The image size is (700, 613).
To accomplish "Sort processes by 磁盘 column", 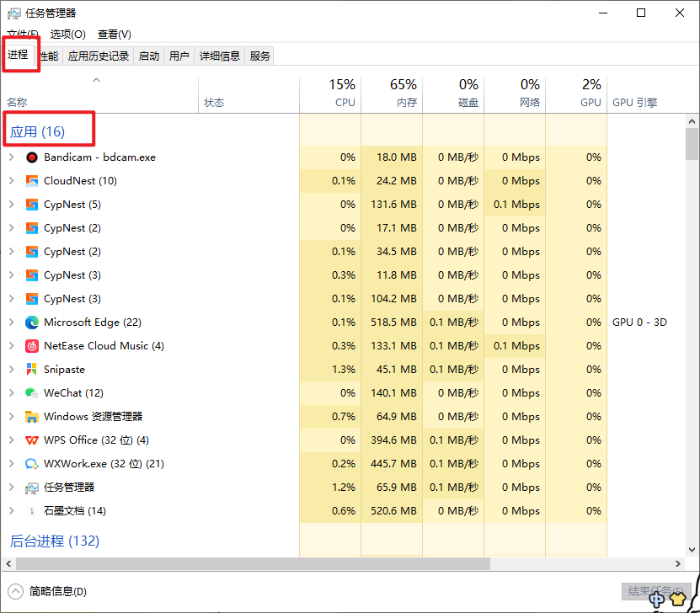I will coord(453,94).
